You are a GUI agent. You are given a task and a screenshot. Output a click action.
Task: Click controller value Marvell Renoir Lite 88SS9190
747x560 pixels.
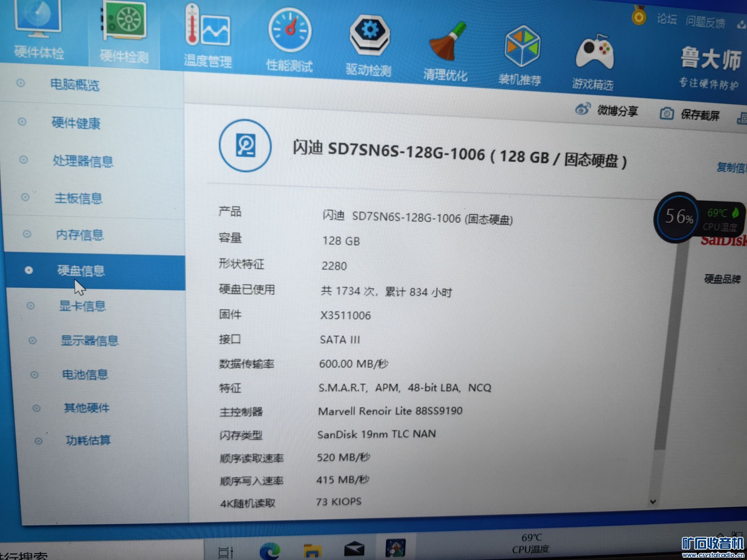point(390,411)
